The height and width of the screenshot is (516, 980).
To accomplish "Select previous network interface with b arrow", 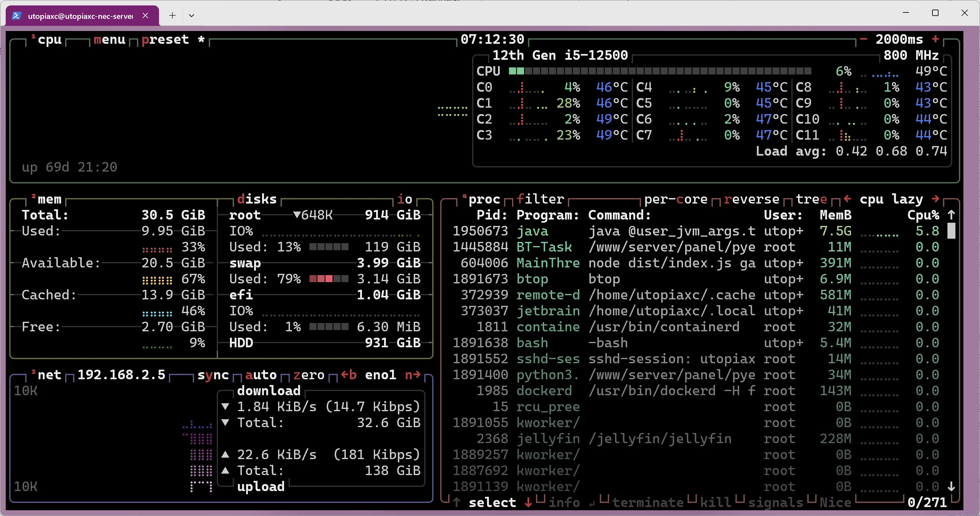I will pyautogui.click(x=349, y=375).
